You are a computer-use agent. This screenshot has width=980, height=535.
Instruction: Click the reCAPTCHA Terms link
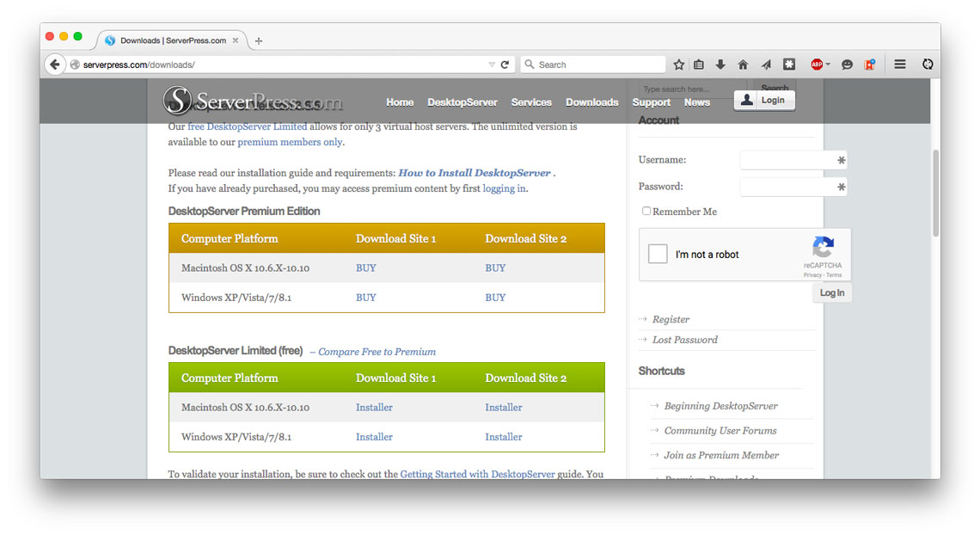[834, 275]
